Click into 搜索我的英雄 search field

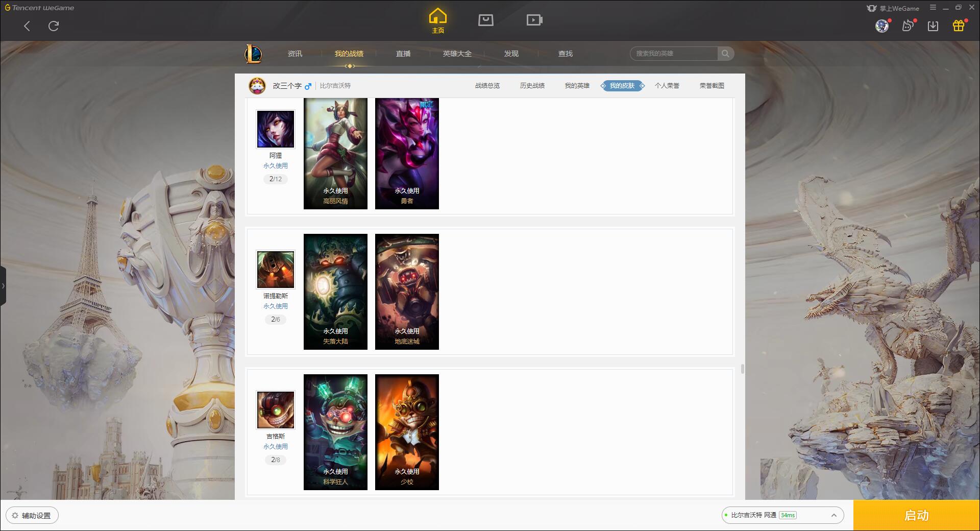pos(674,54)
